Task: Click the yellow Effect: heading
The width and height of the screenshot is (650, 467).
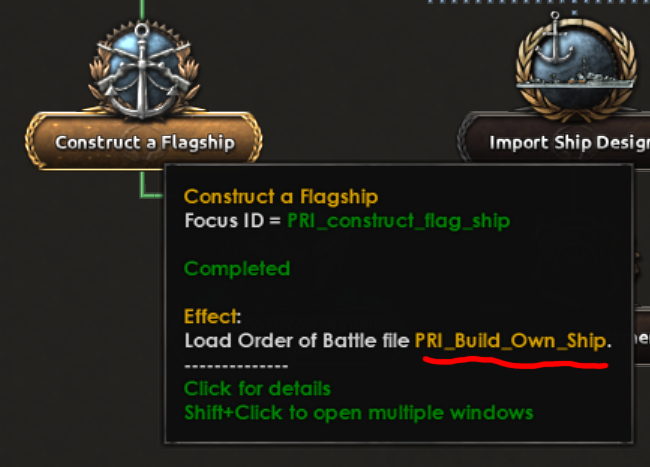Action: [212, 317]
